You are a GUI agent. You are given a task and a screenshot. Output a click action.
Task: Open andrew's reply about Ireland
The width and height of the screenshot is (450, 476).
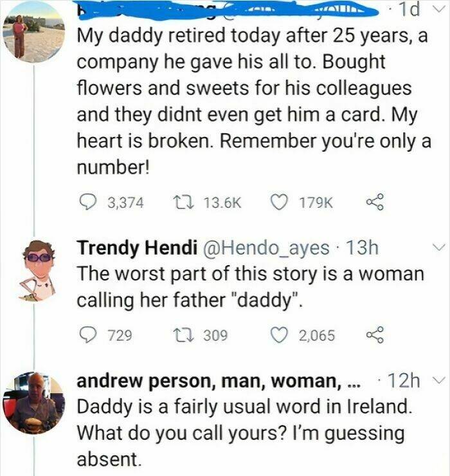point(244,431)
